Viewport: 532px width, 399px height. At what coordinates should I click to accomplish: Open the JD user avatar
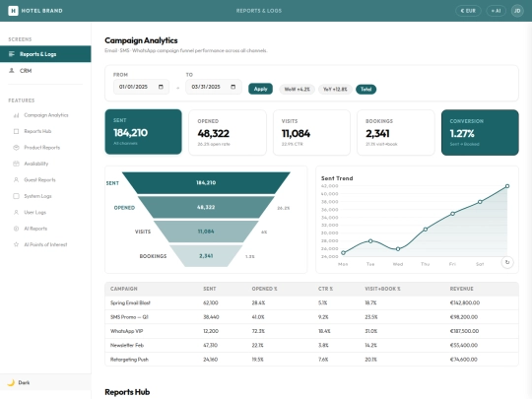[x=517, y=11]
